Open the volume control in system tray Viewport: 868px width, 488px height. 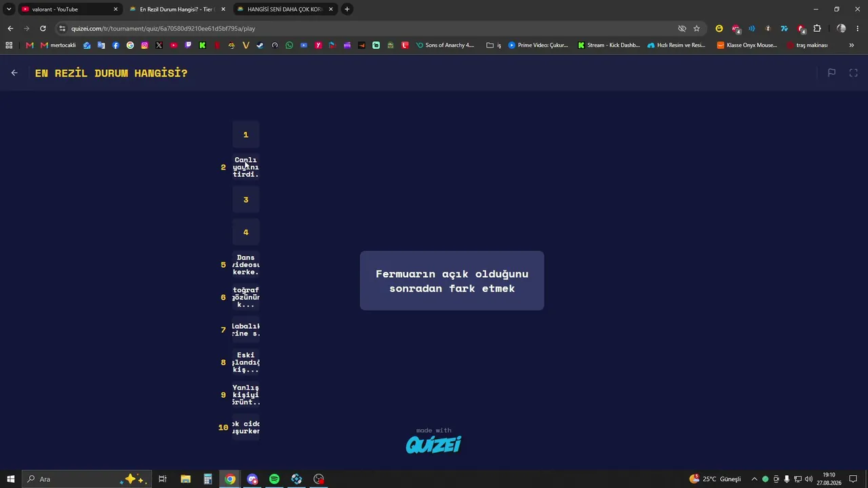point(808,479)
